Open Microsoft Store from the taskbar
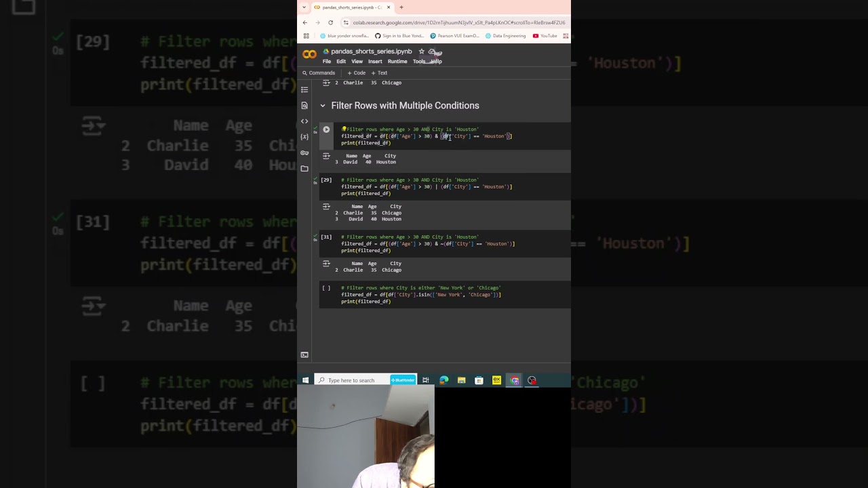Image resolution: width=868 pixels, height=488 pixels. pos(479,380)
